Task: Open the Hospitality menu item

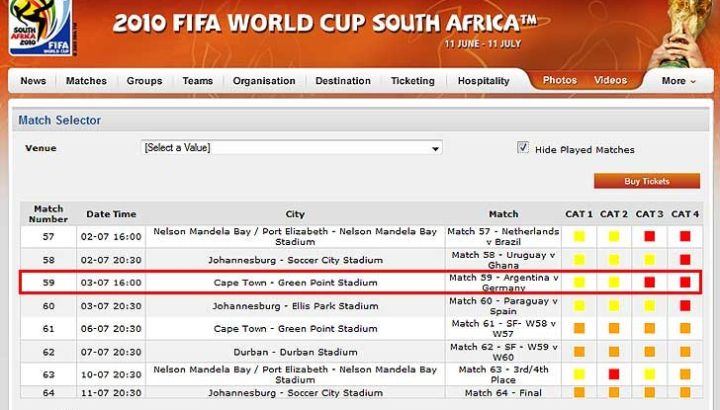Action: pos(484,81)
